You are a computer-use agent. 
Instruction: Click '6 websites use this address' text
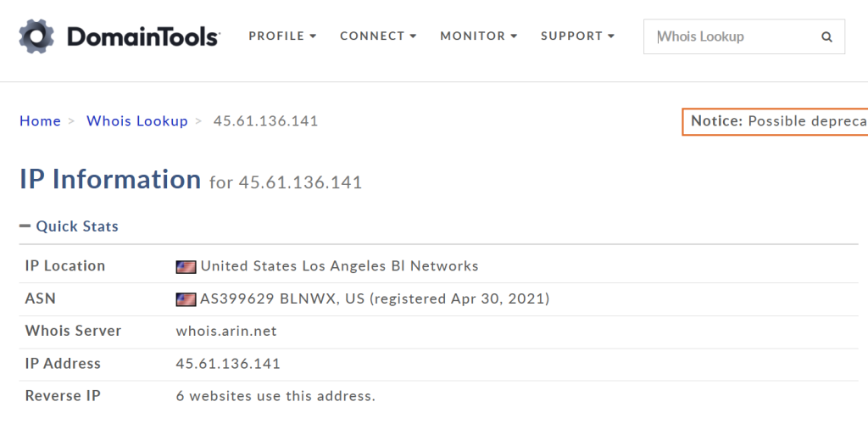pyautogui.click(x=275, y=396)
